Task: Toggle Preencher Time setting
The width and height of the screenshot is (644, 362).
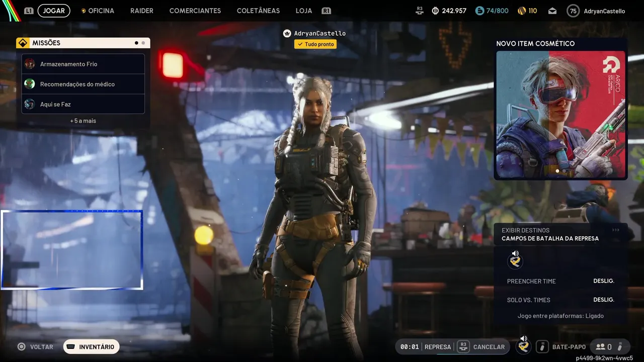Action: pos(560,281)
